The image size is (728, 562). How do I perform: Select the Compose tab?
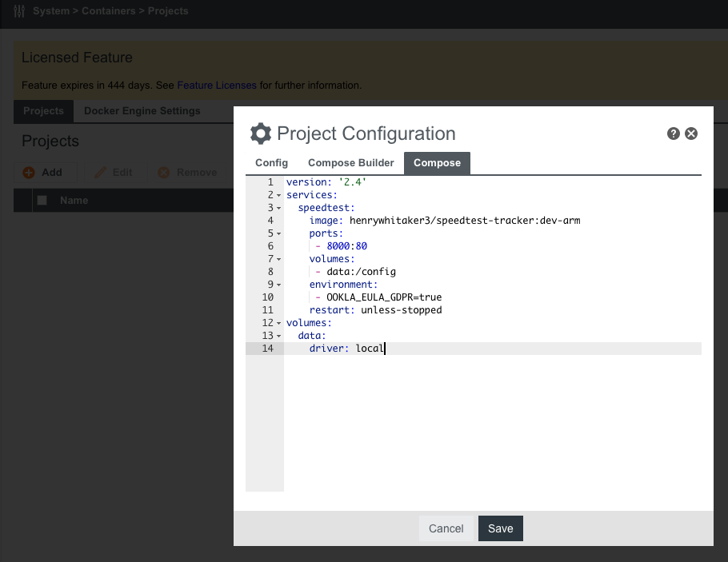[x=437, y=163]
